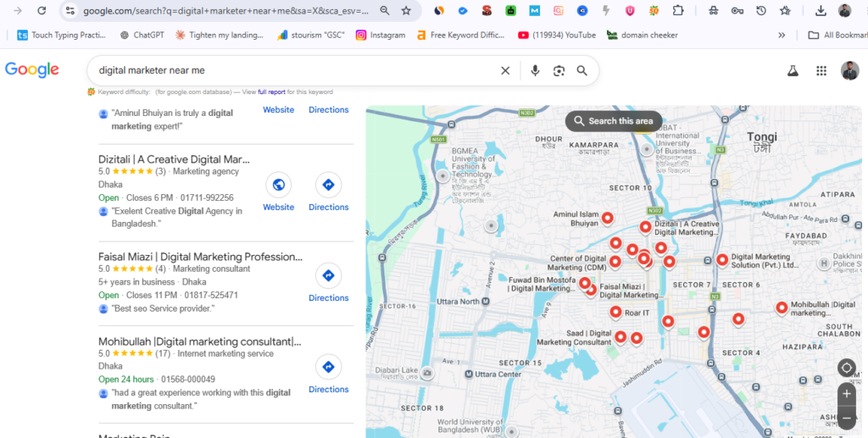Go to Google home via logo
The width and height of the screenshot is (868, 438).
point(32,69)
